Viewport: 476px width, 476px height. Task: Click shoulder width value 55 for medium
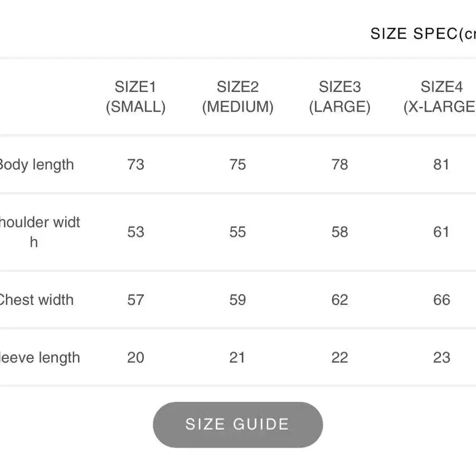237,232
